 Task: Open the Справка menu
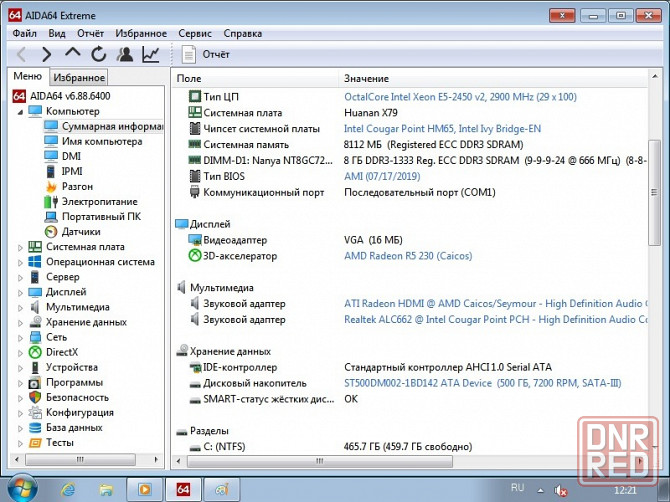point(243,33)
